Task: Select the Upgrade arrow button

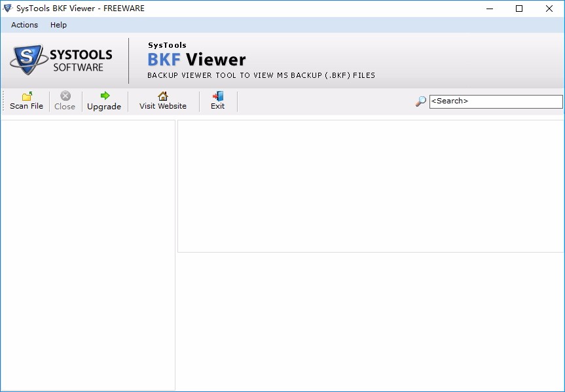Action: coord(104,101)
